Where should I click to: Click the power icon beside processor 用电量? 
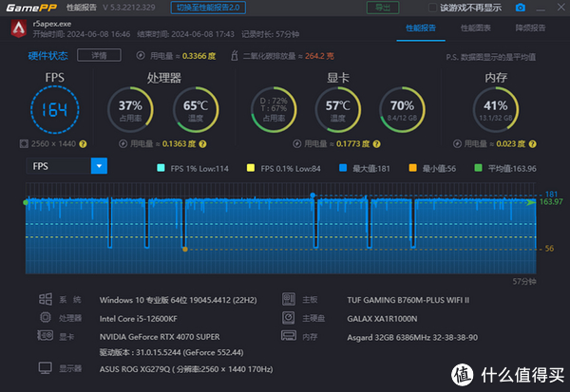click(123, 144)
